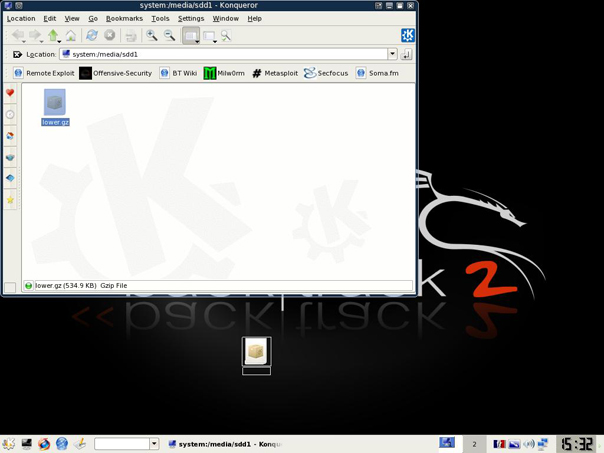Click the Go button beside location field
This screenshot has width=604, height=453.
[406, 54]
